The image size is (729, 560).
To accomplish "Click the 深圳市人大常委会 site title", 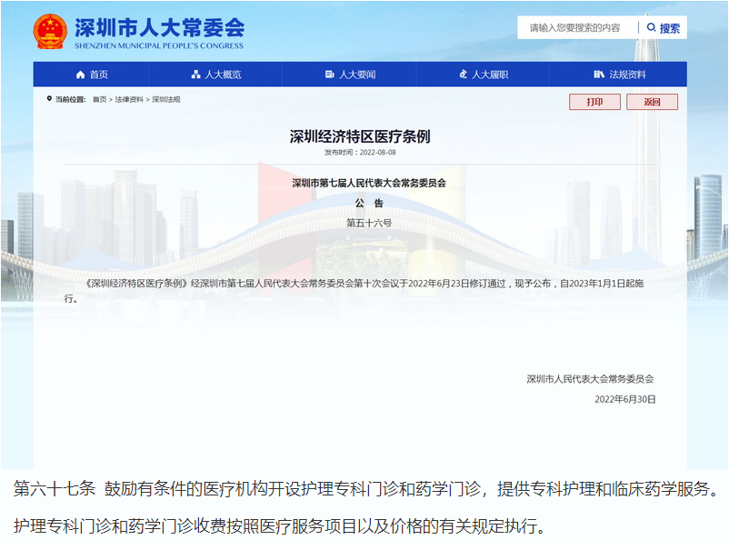I will point(159,25).
